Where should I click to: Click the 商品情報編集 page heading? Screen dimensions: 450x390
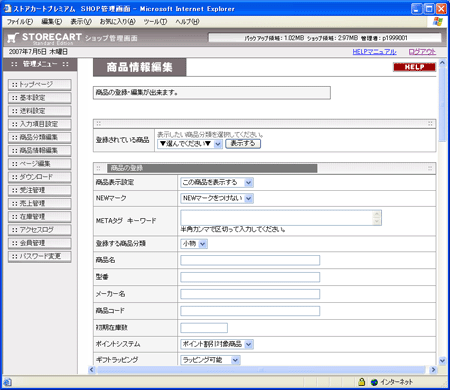point(139,67)
